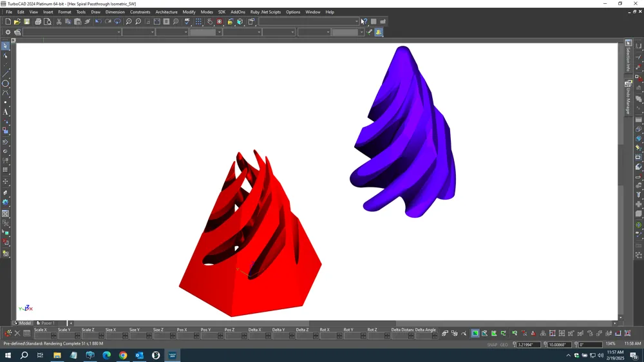Open the Architecture menu
The width and height of the screenshot is (644, 362).
click(166, 12)
